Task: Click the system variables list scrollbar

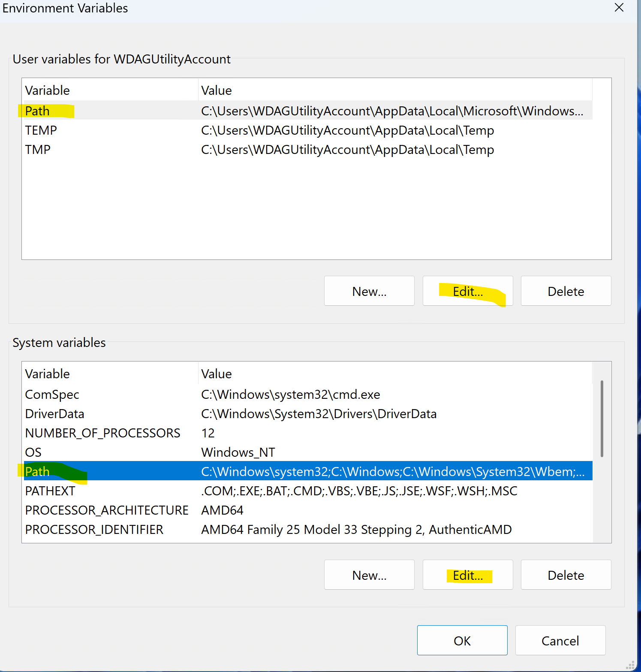Action: coord(602,418)
